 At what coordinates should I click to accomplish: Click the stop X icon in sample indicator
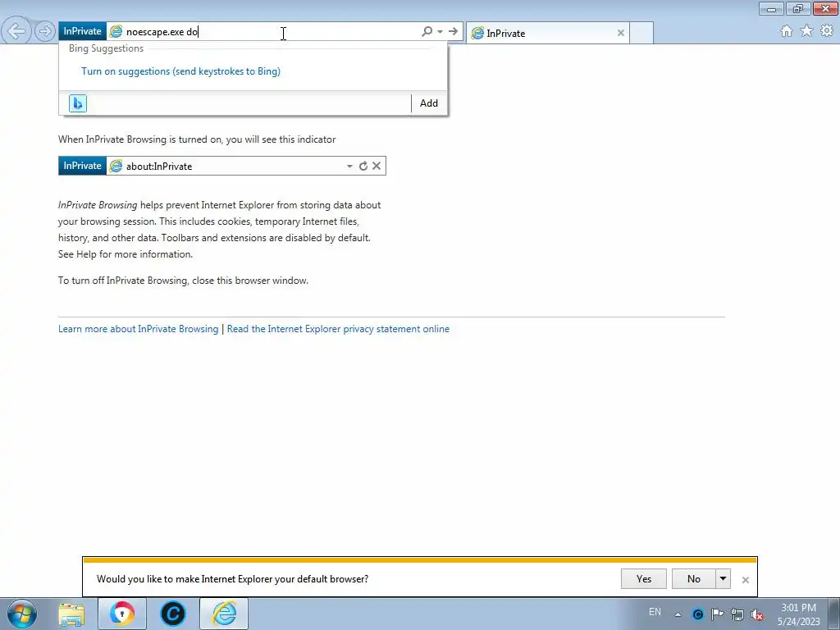tap(377, 166)
